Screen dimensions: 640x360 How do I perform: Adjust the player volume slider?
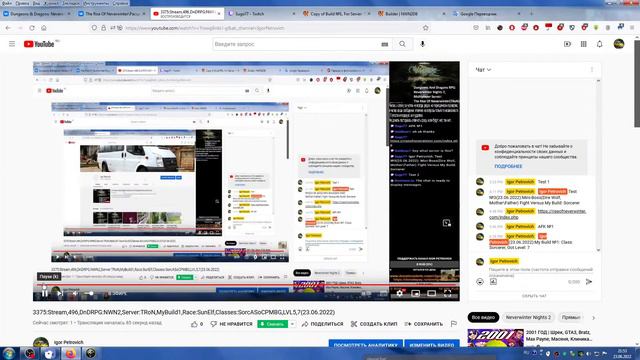coord(89,293)
